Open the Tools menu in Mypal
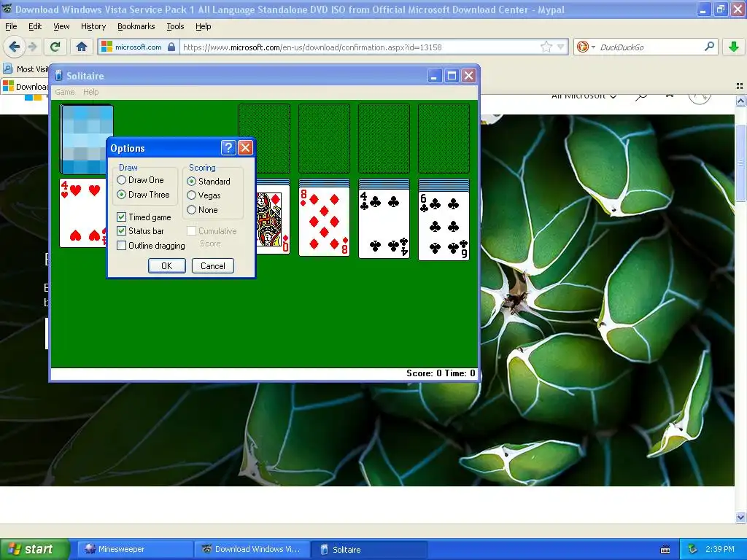This screenshot has height=560, width=747. [x=175, y=26]
